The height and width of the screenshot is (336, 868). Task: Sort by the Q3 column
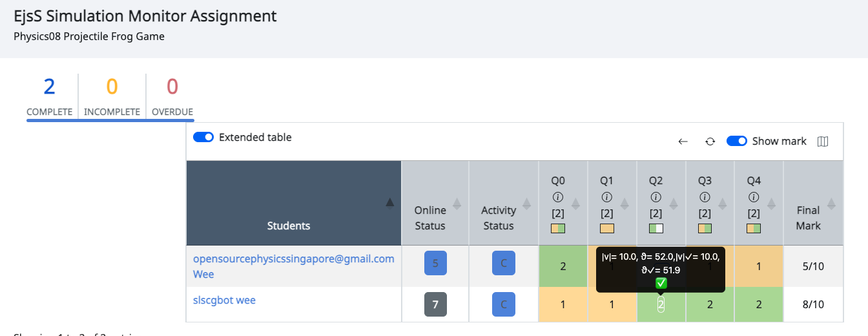point(723,204)
